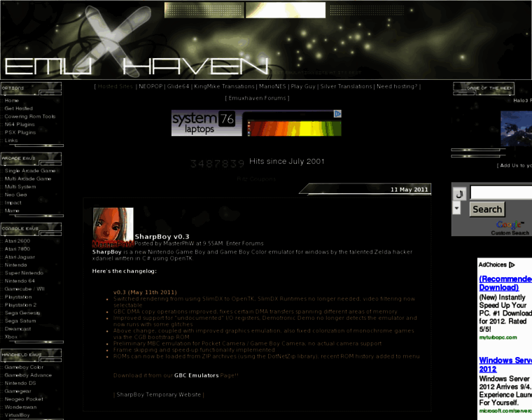Open Wonderswan emulators
532x420 pixels.
point(20,407)
